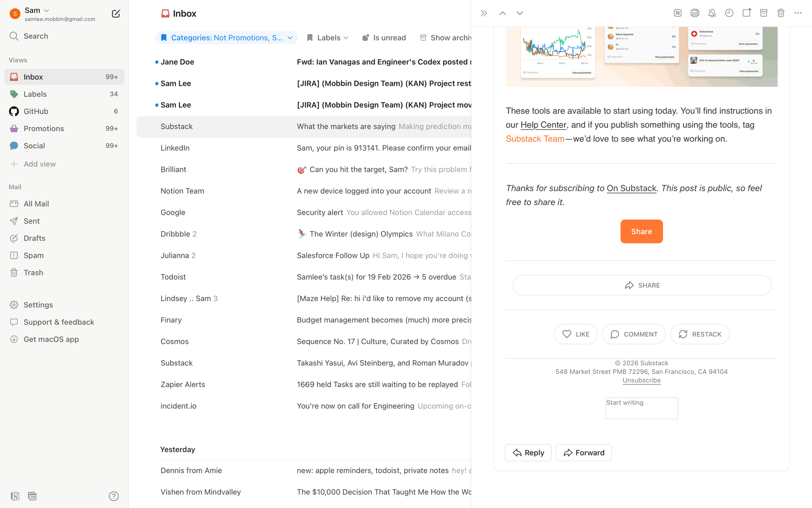This screenshot has width=812, height=508.
Task: Expand the Sam account switcher
Action: 37,11
